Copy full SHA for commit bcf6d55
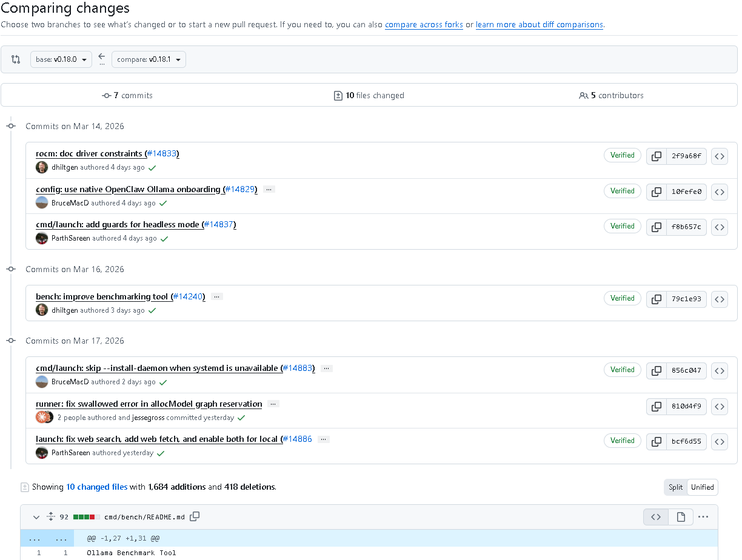 point(657,441)
